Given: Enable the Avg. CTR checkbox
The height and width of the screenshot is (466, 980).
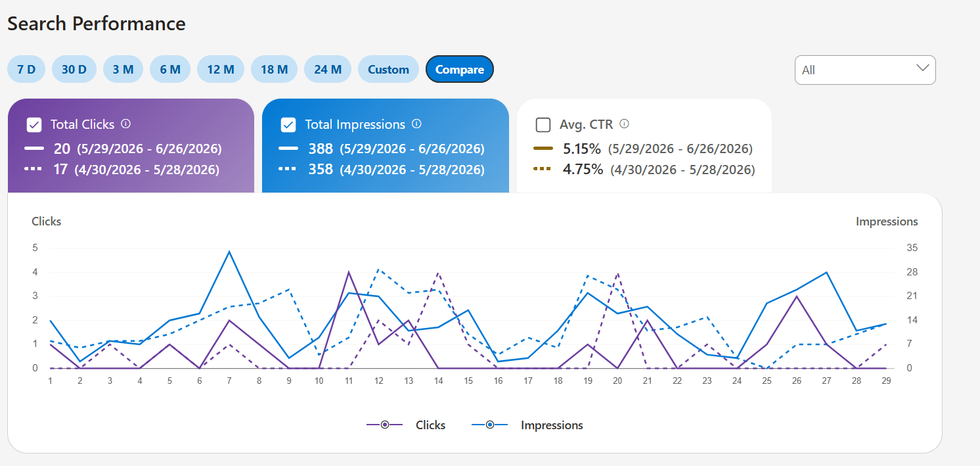Looking at the screenshot, I should tap(543, 125).
